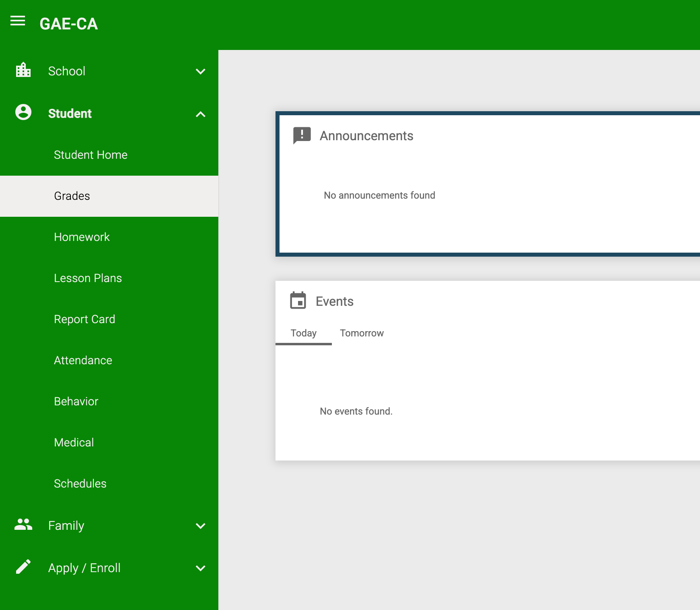This screenshot has height=610, width=700.
Task: Select the Apply / Enroll pencil icon
Action: click(23, 567)
